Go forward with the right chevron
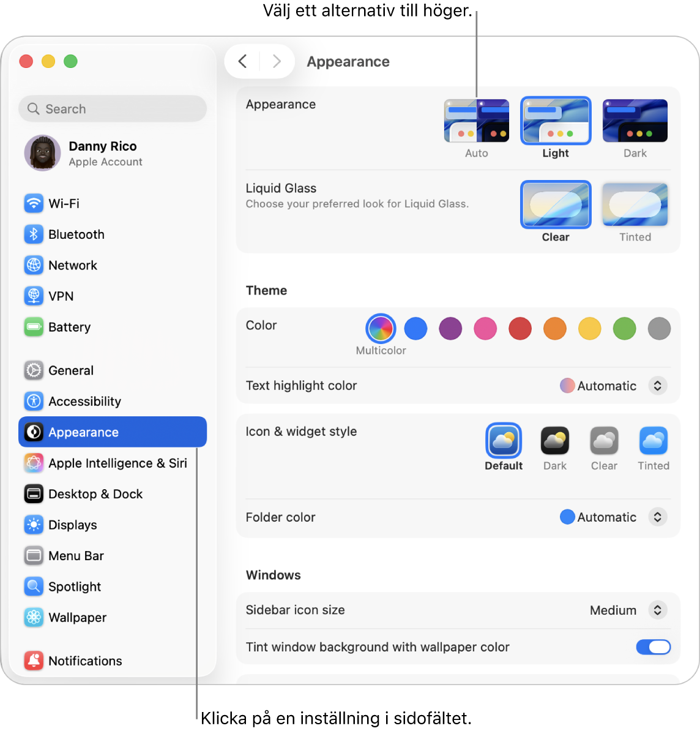This screenshot has width=700, height=731. 277,61
